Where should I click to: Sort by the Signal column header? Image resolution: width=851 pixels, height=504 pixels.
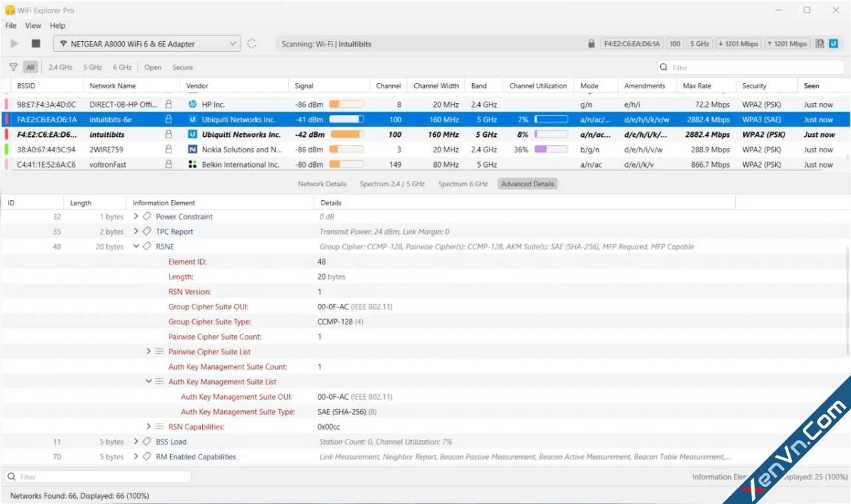click(x=329, y=86)
